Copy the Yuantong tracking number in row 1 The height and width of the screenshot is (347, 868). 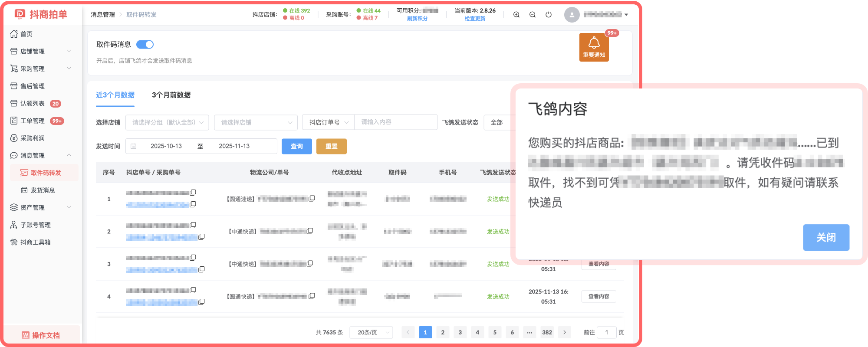pos(312,199)
